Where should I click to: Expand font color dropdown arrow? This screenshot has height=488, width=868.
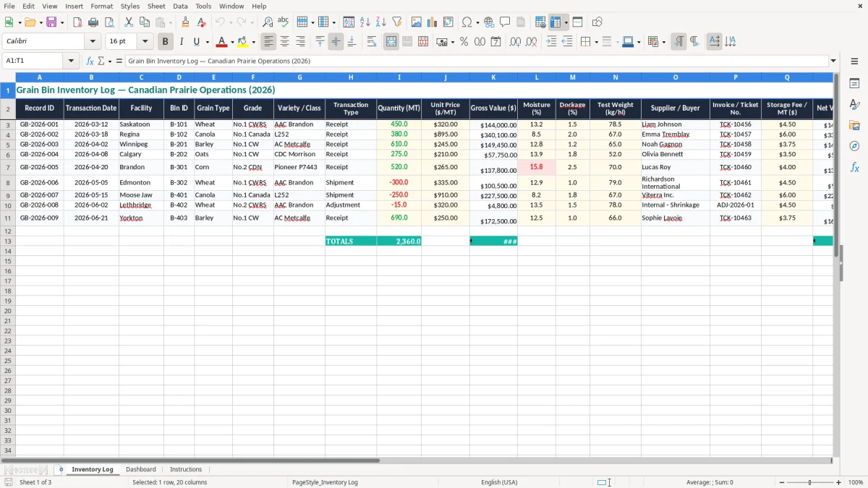tap(232, 42)
